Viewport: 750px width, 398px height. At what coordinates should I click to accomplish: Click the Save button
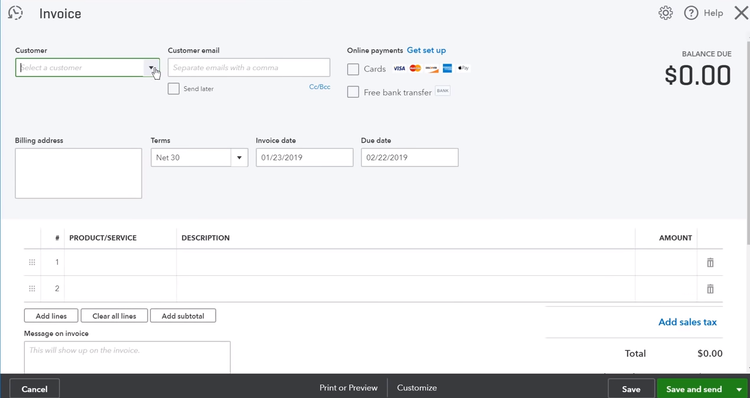631,389
